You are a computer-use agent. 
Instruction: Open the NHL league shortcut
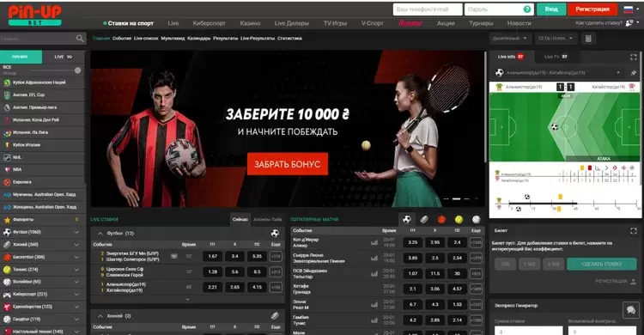pos(42,157)
